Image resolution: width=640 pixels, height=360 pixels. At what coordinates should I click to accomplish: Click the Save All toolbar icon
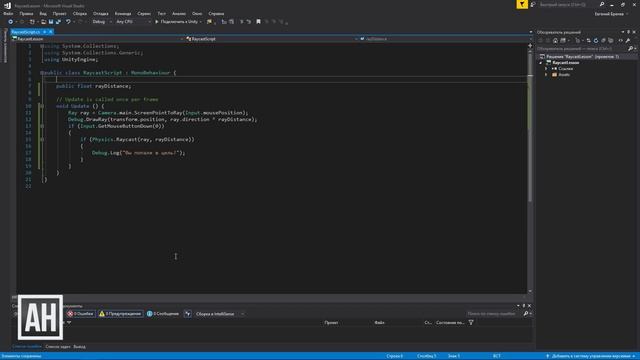coord(58,22)
